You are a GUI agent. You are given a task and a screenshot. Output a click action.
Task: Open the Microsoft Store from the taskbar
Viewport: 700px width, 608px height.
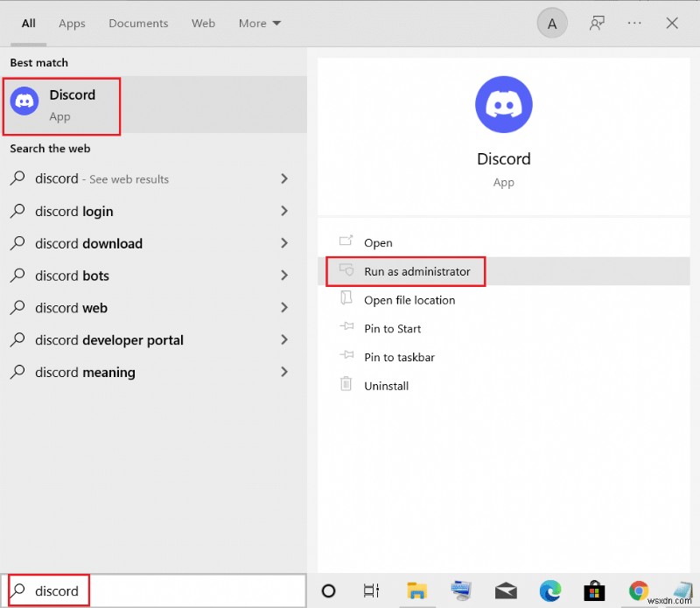click(x=594, y=591)
